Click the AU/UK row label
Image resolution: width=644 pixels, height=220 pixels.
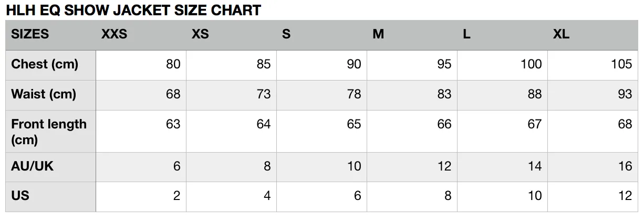33,166
